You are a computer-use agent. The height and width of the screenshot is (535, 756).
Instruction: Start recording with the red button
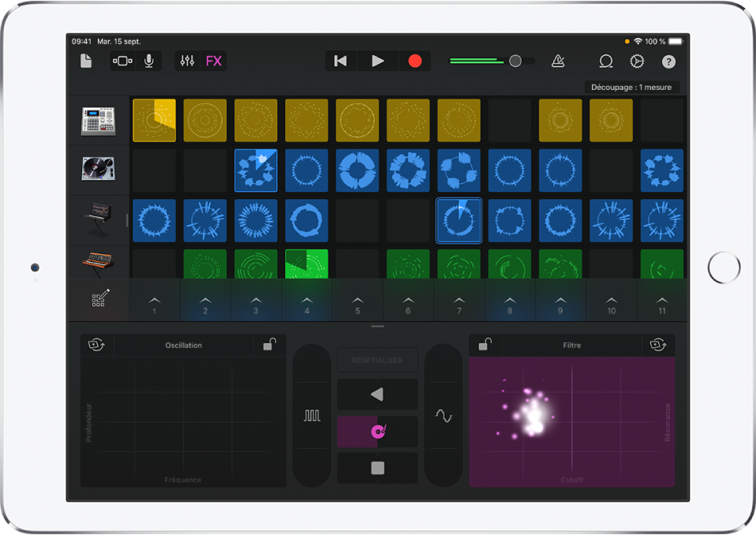[414, 61]
